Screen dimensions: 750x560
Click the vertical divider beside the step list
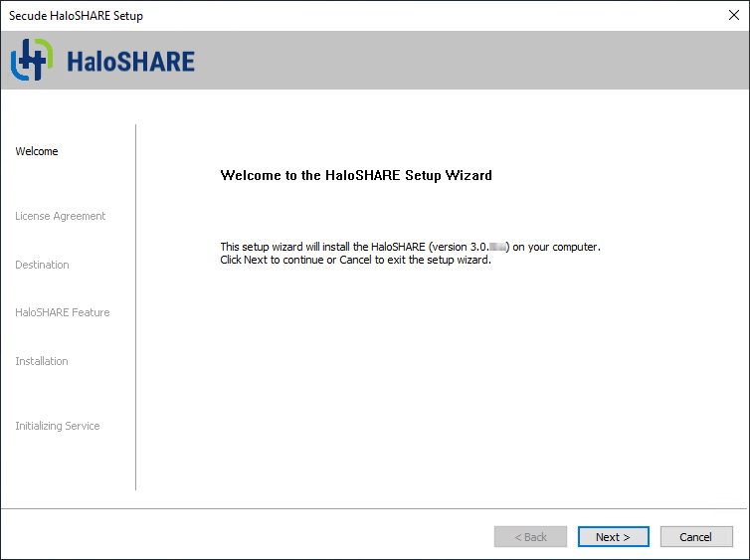tap(135, 306)
